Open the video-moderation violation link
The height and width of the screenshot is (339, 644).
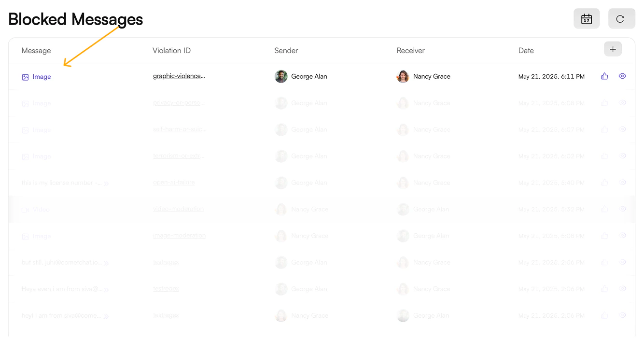178,209
